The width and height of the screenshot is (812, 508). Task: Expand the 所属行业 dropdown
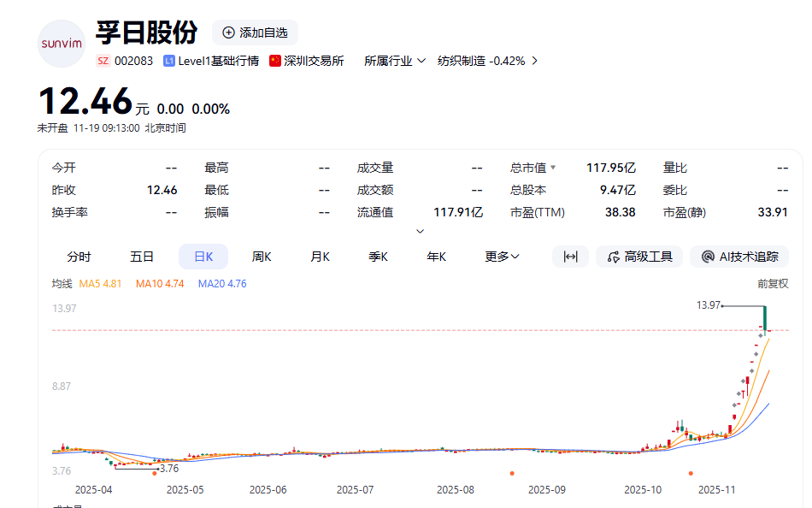395,61
